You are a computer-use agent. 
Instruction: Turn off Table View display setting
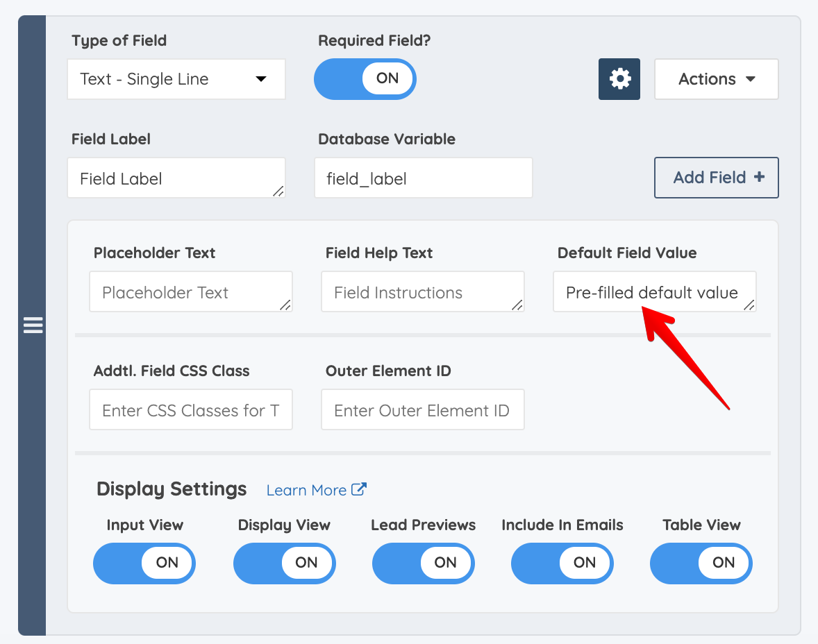click(701, 563)
